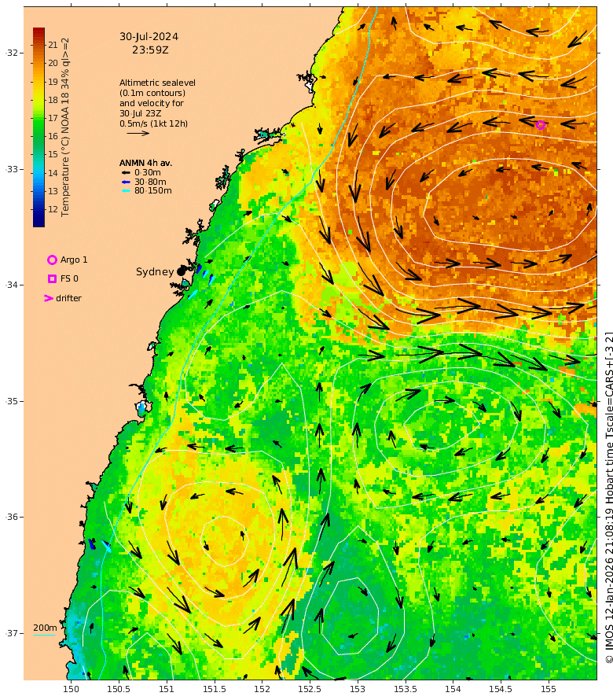The width and height of the screenshot is (613, 700).
Task: Click the temperature color bar scale
Action: coord(39,127)
